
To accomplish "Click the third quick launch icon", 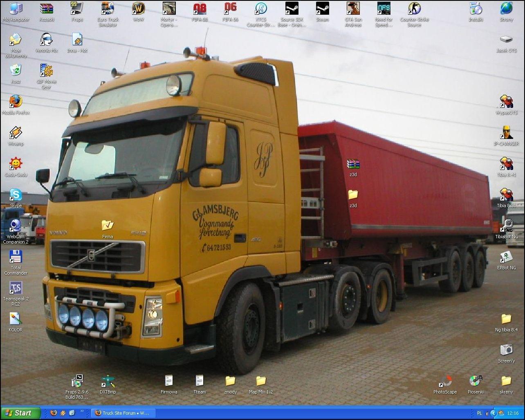I will [72, 413].
